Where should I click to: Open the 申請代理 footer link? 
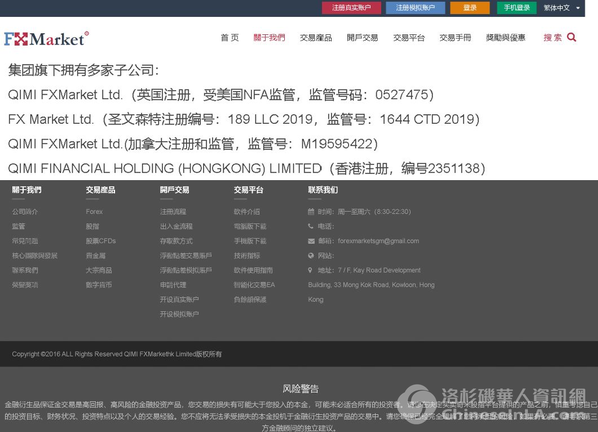(173, 285)
